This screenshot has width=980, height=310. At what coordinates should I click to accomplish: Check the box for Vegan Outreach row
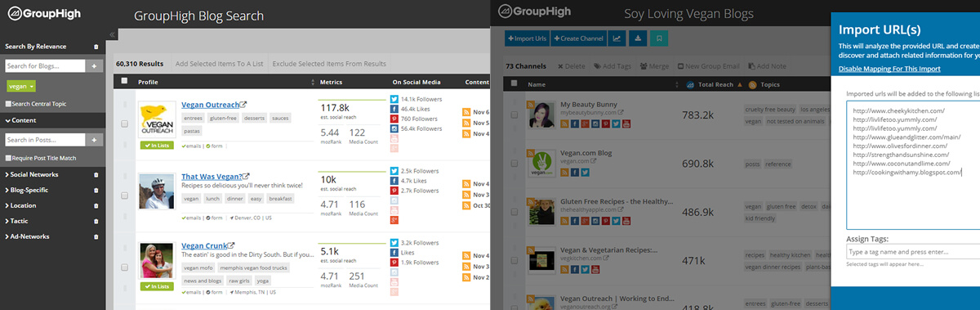[x=124, y=124]
